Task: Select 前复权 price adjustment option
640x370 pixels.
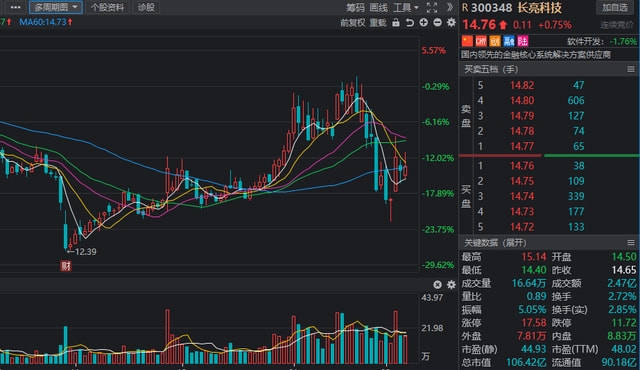Action: pyautogui.click(x=353, y=23)
